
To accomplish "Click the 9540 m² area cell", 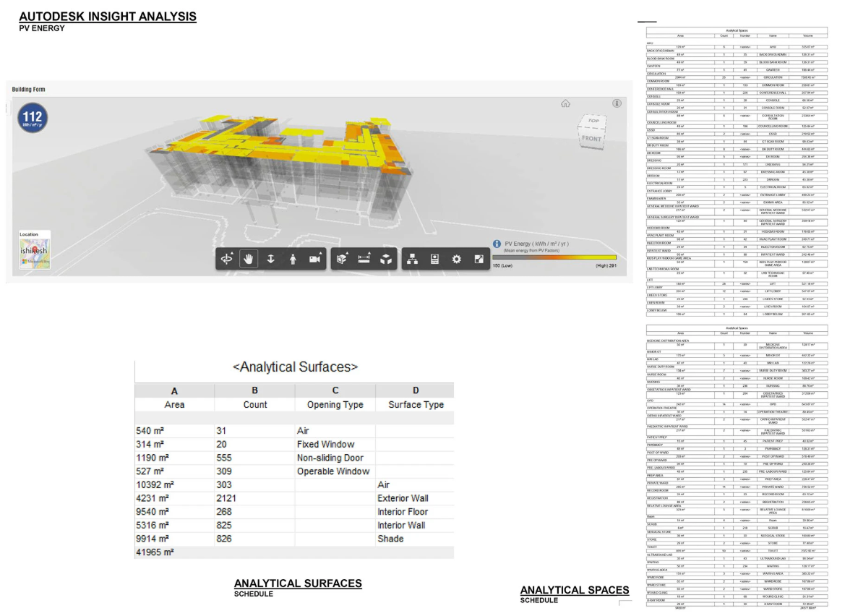I will point(174,512).
